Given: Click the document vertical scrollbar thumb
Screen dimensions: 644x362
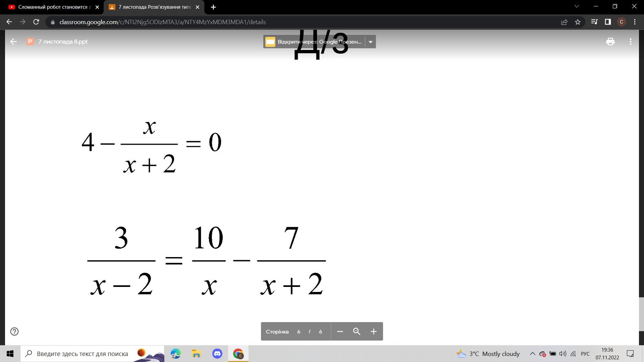Looking at the screenshot, I should [x=641, y=314].
